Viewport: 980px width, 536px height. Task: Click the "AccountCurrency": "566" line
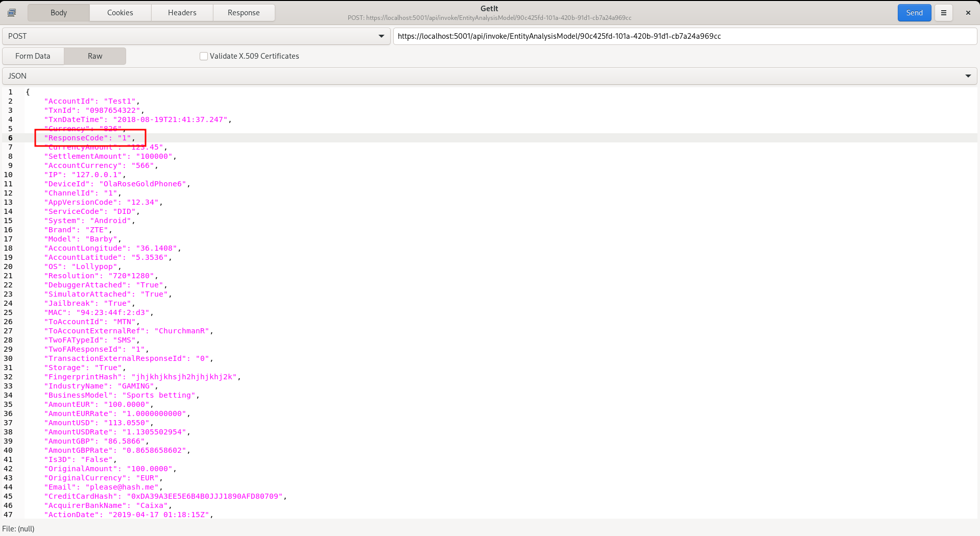101,165
